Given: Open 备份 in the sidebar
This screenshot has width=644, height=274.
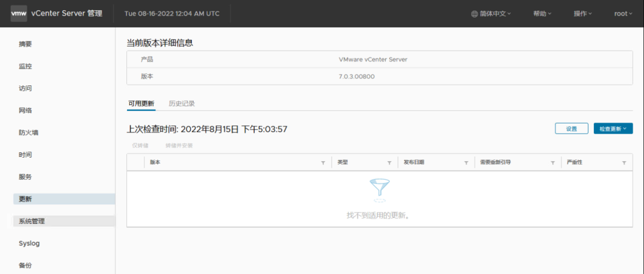Looking at the screenshot, I should click(x=25, y=266).
